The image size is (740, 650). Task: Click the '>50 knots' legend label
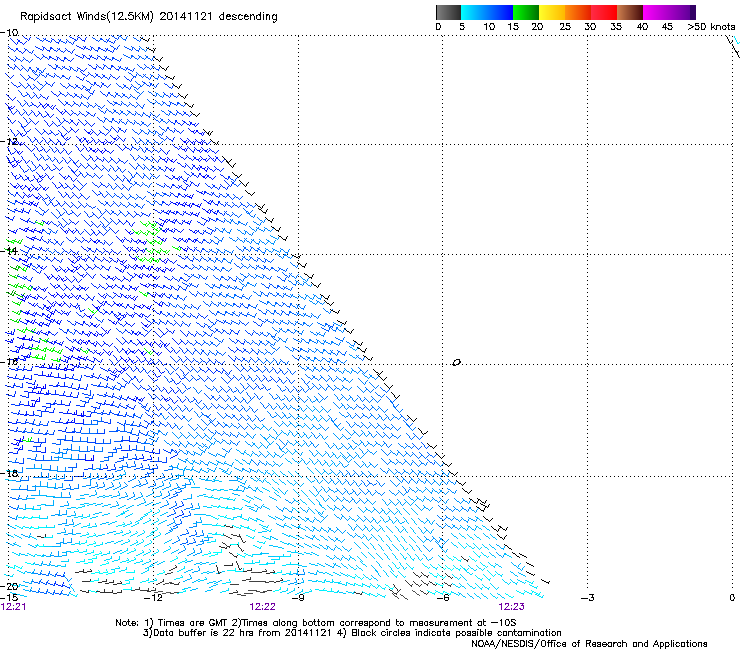click(711, 27)
